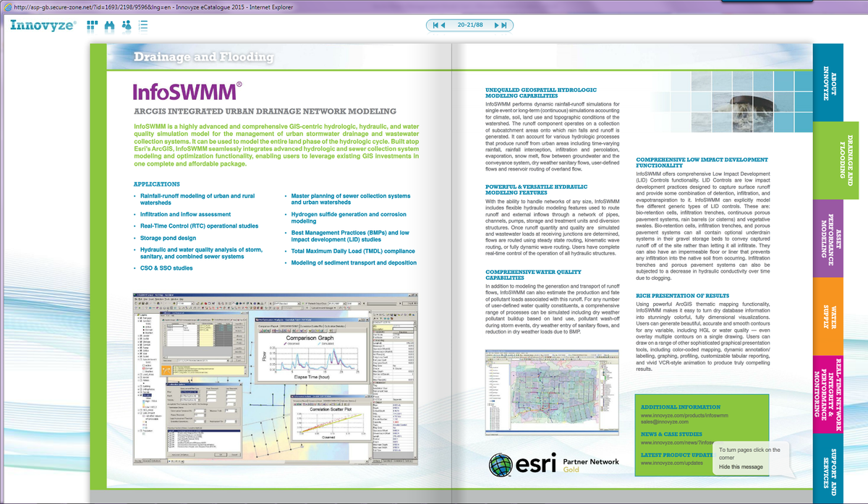This screenshot has width=868, height=504.
Task: Click the sales@innovyze.com email link
Action: click(x=666, y=423)
